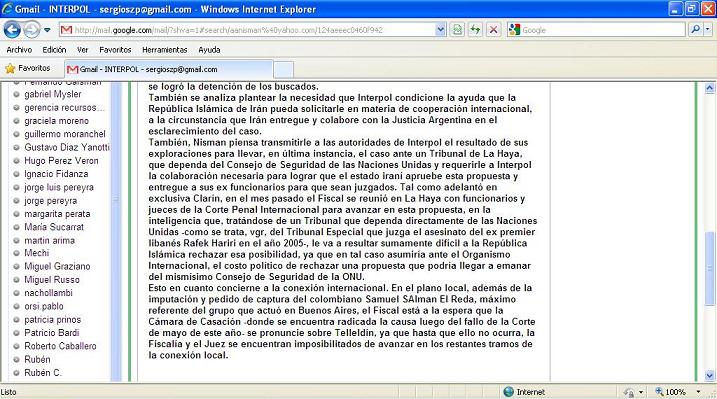Open the Herramientas menu

[165, 50]
